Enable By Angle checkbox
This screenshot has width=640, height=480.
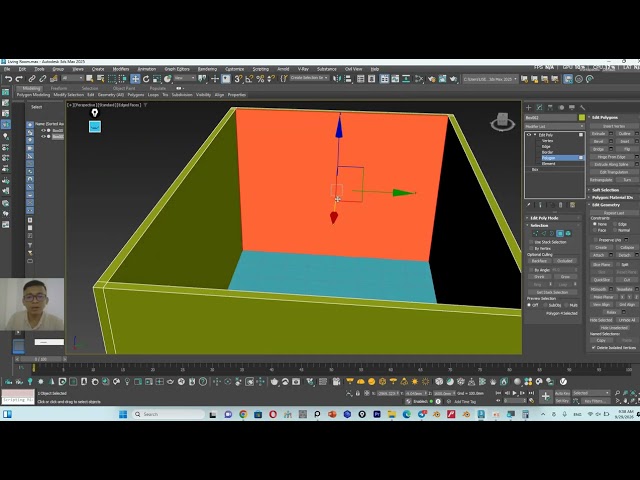pos(531,270)
